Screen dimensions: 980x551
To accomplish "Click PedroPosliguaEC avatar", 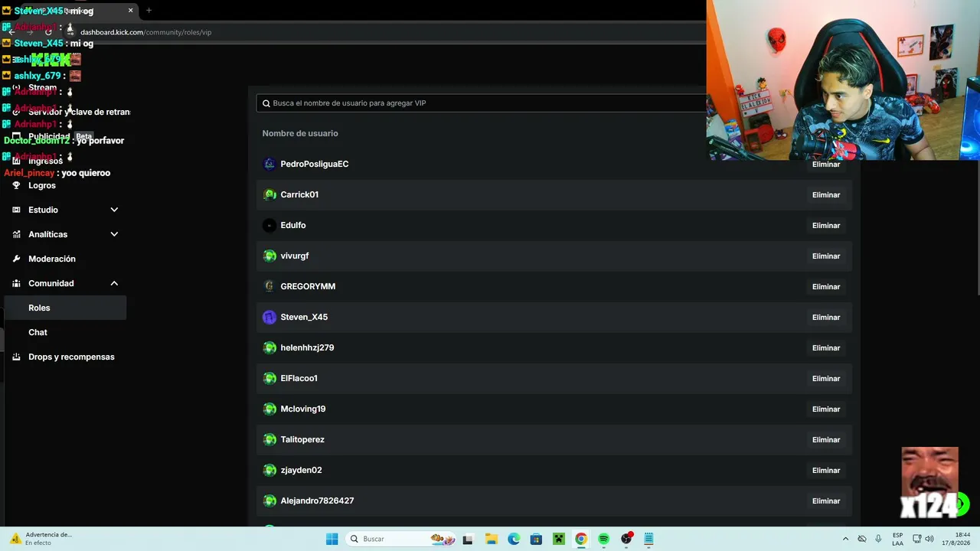I will [x=269, y=164].
